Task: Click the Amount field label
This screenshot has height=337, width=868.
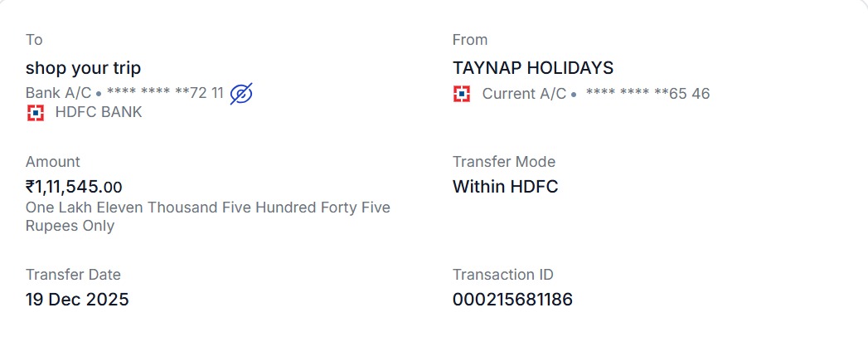Action: point(53,162)
